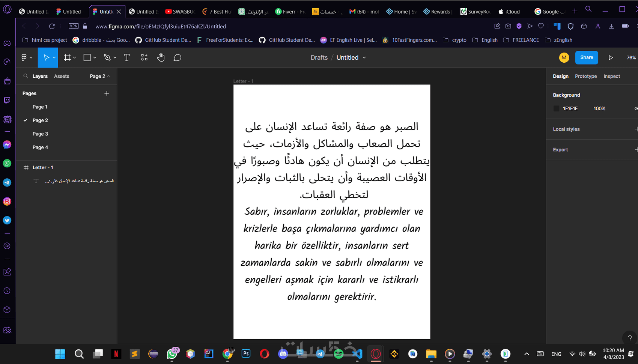Click the Share button
The width and height of the screenshot is (638, 364).
tap(587, 57)
